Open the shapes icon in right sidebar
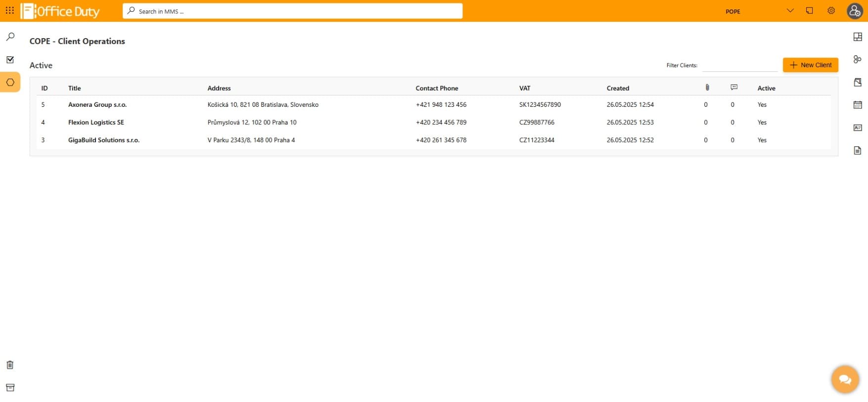 point(858,59)
